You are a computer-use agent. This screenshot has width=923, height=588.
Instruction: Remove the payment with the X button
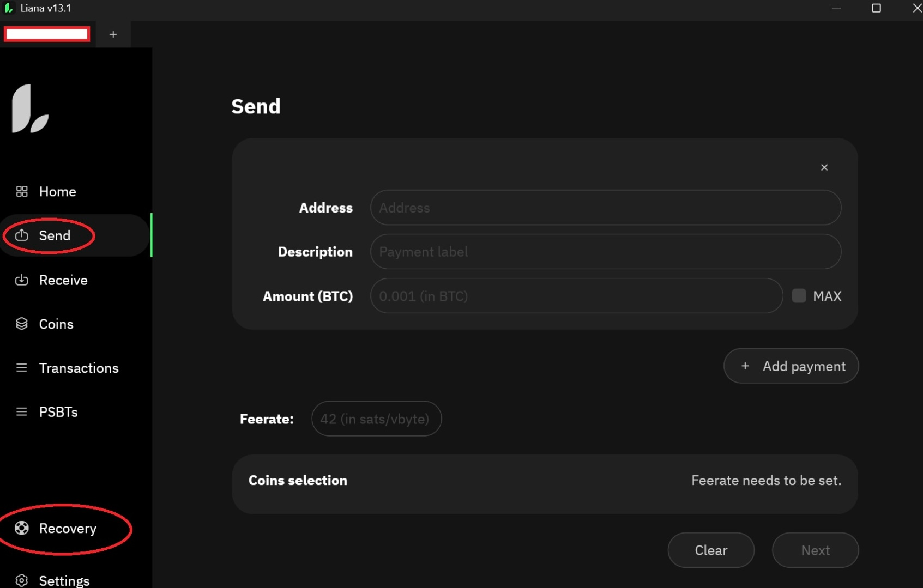(x=824, y=167)
